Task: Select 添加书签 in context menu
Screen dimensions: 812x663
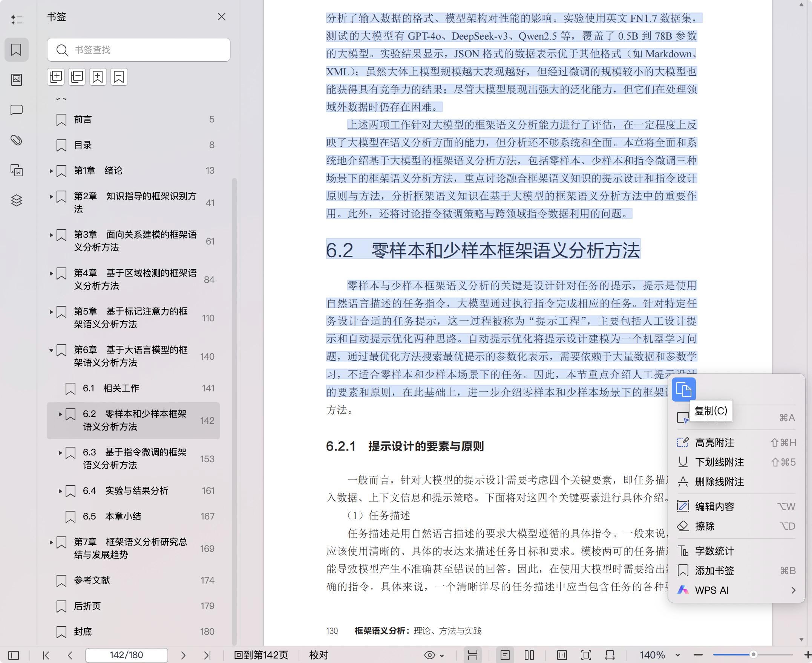Action: pyautogui.click(x=736, y=571)
